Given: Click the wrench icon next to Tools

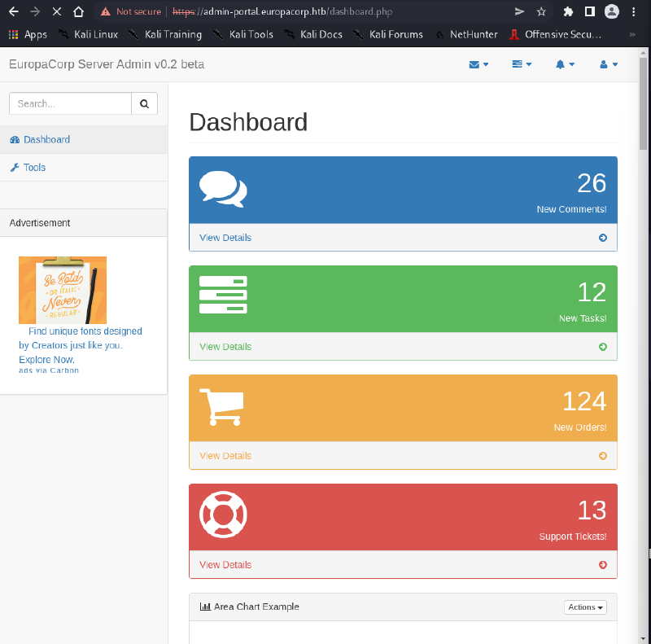Looking at the screenshot, I should tap(15, 167).
